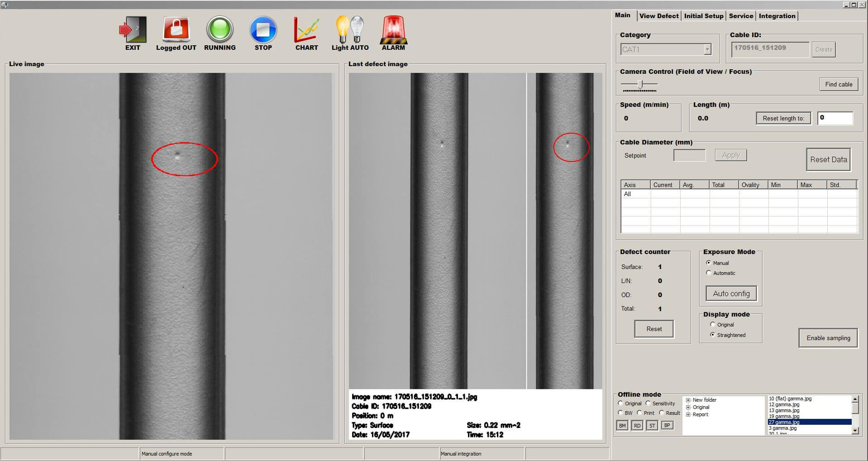Select Sensitivity radio in Offline mode

click(x=648, y=403)
